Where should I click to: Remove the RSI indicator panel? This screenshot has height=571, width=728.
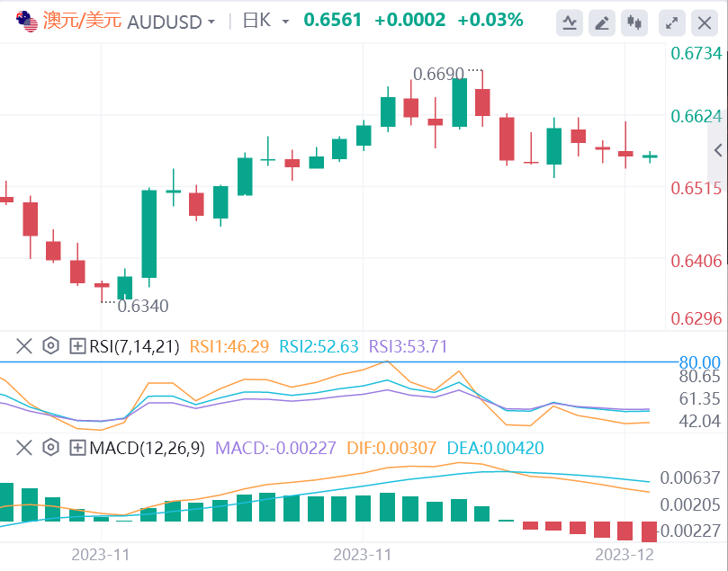pos(24,346)
